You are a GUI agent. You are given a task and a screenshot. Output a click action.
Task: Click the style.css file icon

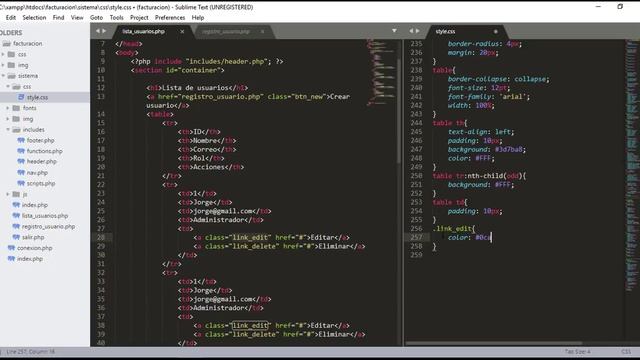coord(21,97)
